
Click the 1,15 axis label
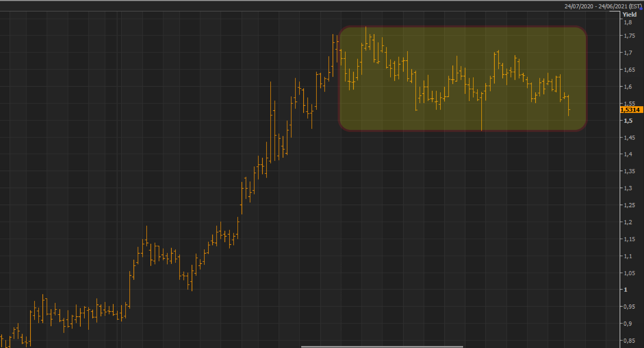click(629, 239)
